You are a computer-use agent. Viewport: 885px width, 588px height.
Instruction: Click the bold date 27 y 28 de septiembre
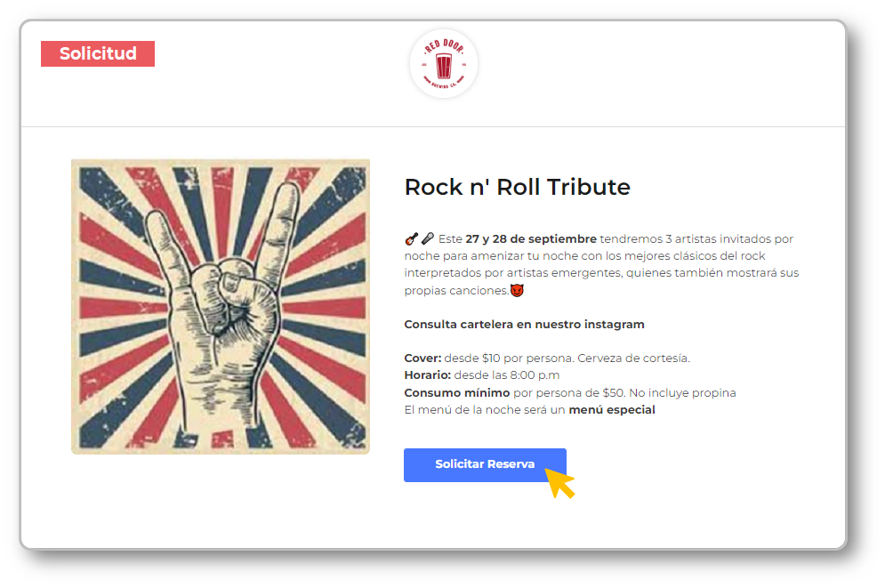530,239
